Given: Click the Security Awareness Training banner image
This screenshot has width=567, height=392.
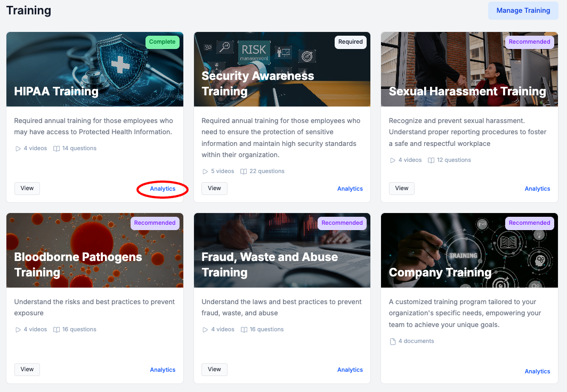Looking at the screenshot, I should coord(282,69).
